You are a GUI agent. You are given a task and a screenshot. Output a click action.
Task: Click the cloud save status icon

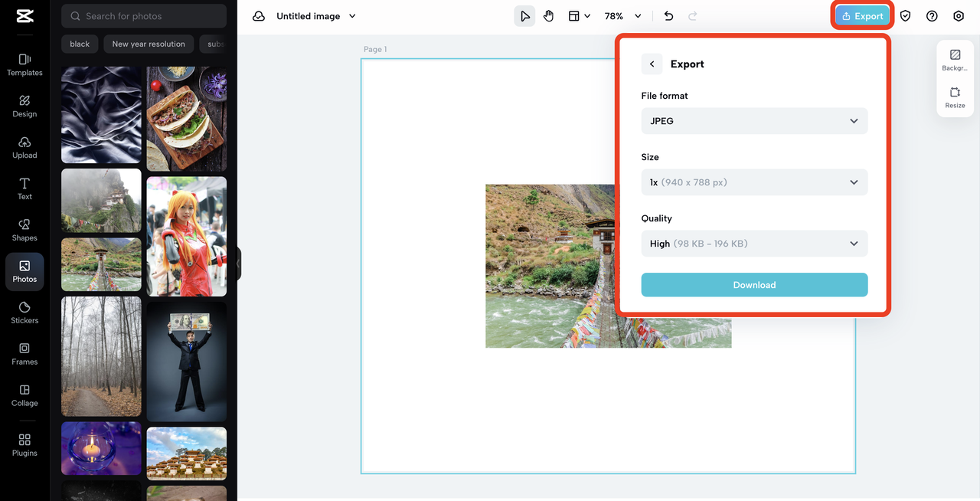coord(259,16)
